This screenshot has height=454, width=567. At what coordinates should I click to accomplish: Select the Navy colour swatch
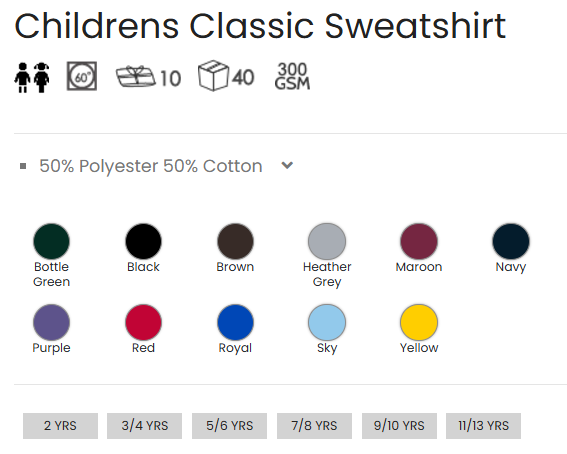(511, 241)
